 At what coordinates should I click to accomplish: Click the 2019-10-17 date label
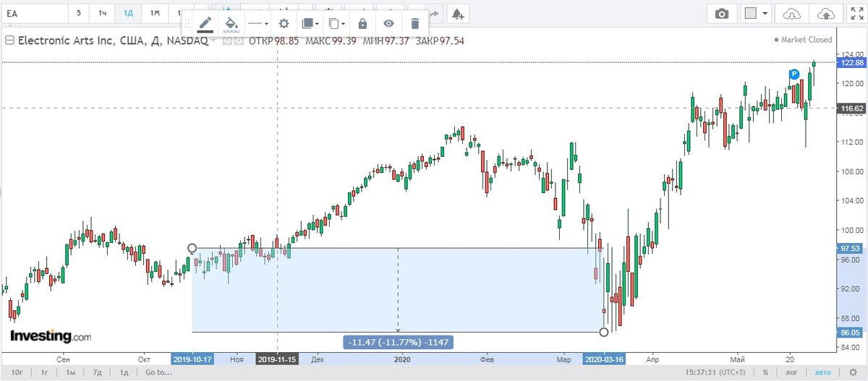[192, 359]
